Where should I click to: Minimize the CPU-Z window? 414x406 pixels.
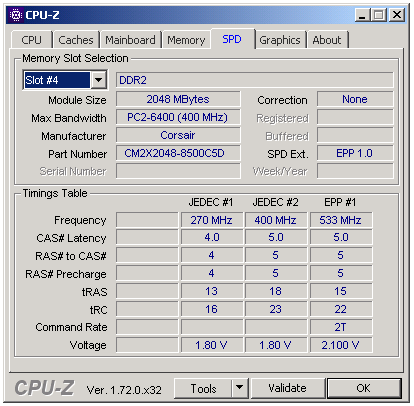[362, 15]
